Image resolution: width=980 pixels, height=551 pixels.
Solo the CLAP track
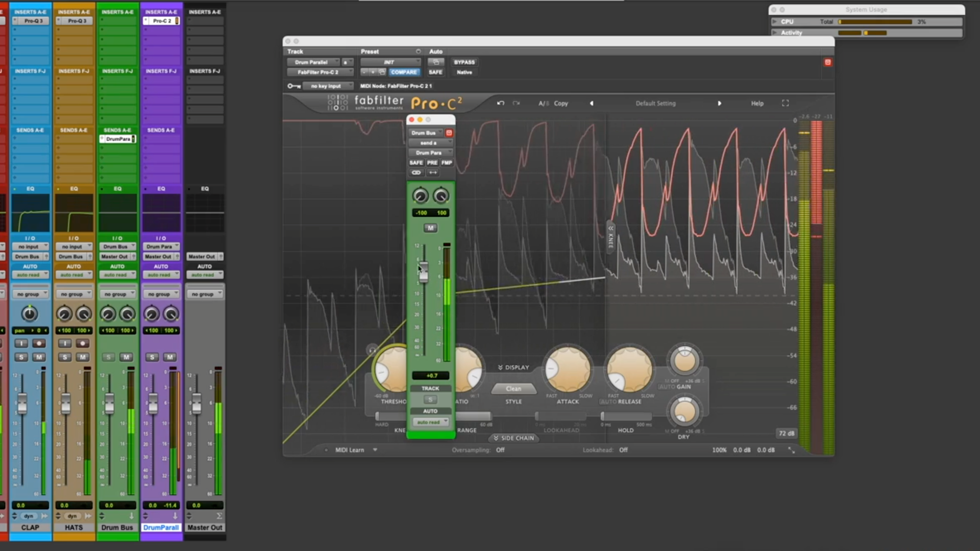(x=21, y=357)
